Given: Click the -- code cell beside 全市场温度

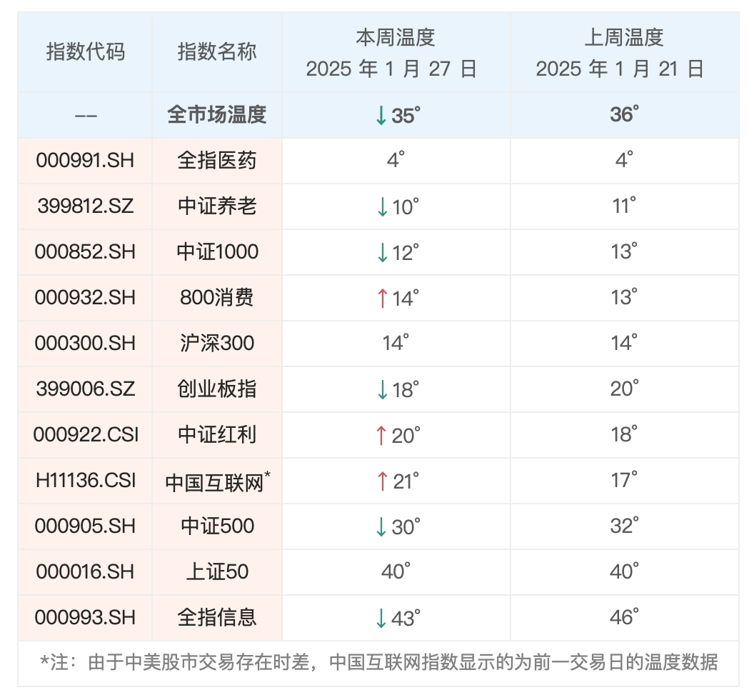Looking at the screenshot, I should [86, 116].
